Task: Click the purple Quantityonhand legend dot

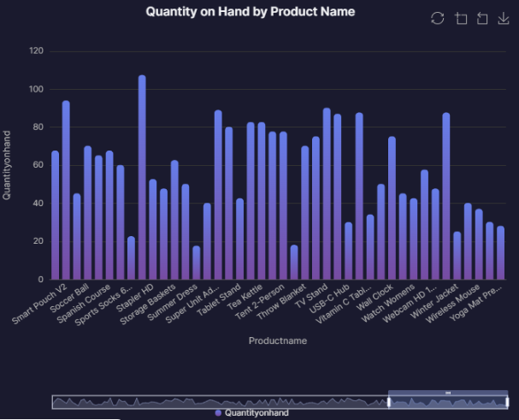Action: pos(218,413)
